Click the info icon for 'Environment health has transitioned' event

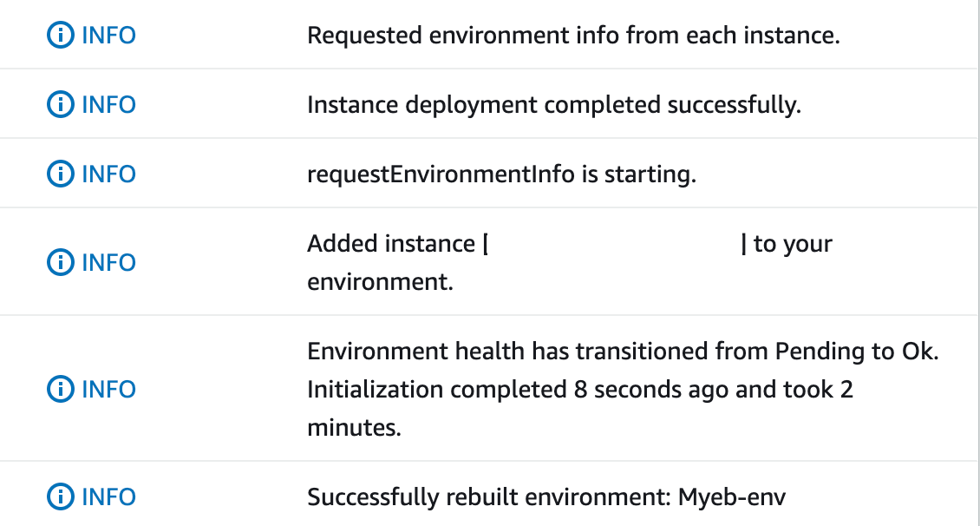pos(60,388)
